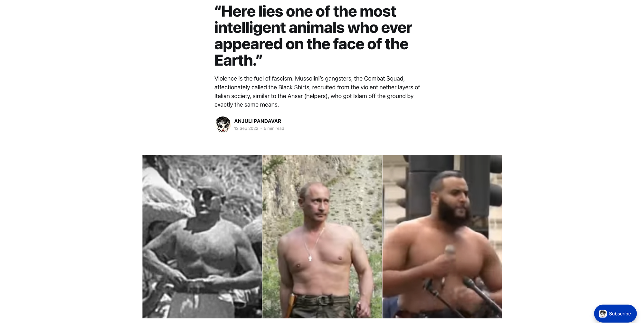The height and width of the screenshot is (323, 644).
Task: Click the author's cartoon avatar icon
Action: pos(223,124)
